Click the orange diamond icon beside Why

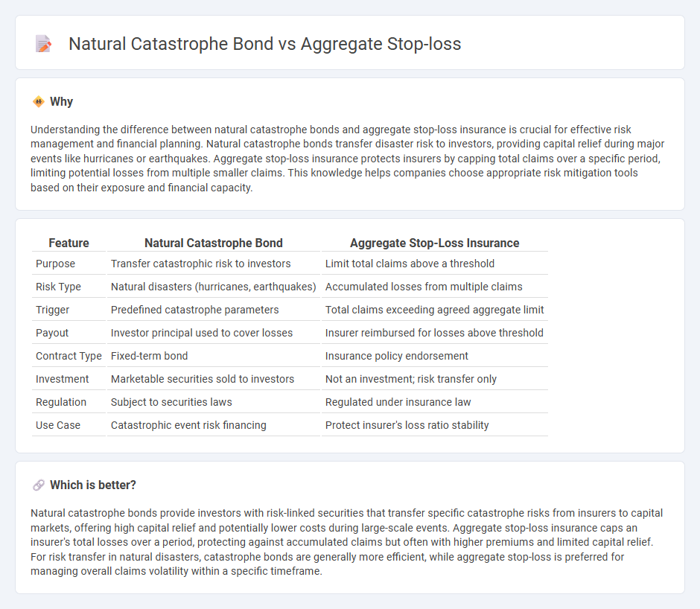click(x=39, y=102)
